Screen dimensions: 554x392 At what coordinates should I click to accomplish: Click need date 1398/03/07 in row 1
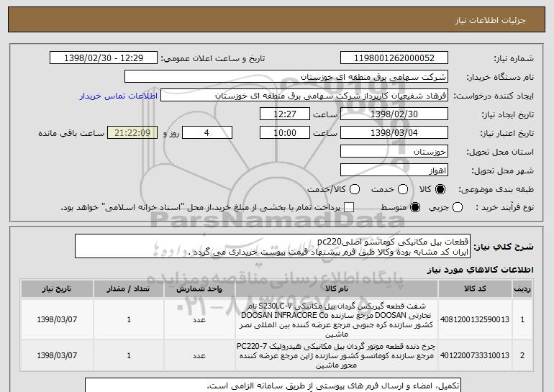tap(57, 319)
